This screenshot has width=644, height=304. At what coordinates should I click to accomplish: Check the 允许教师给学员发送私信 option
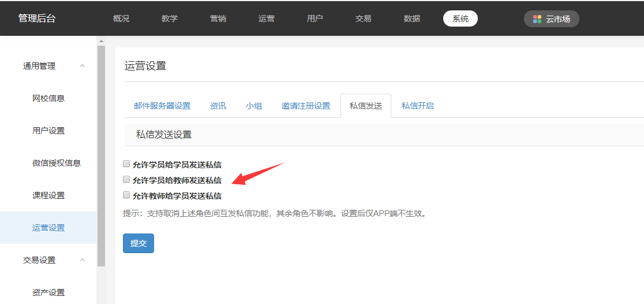point(126,195)
